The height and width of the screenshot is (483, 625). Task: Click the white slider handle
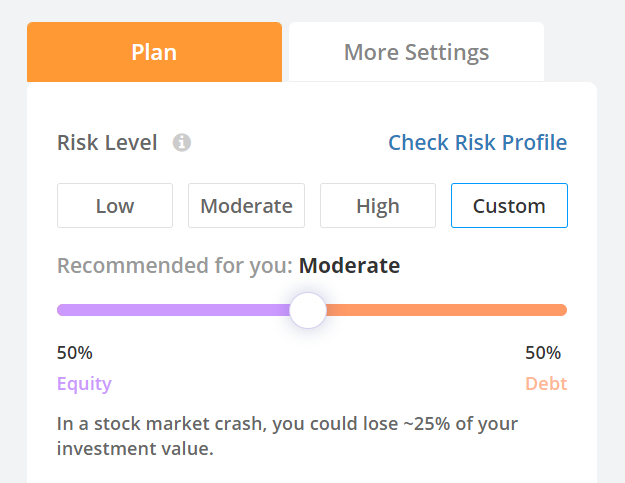coord(308,310)
